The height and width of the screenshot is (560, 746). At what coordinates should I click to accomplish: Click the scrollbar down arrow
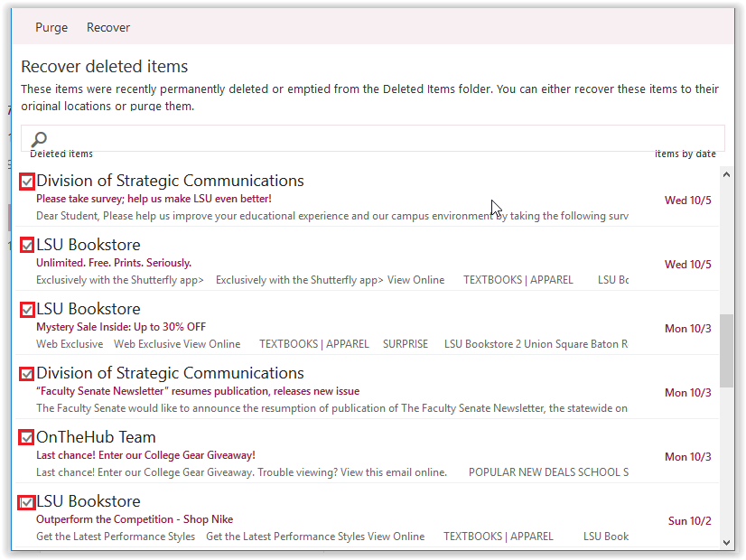(x=726, y=543)
